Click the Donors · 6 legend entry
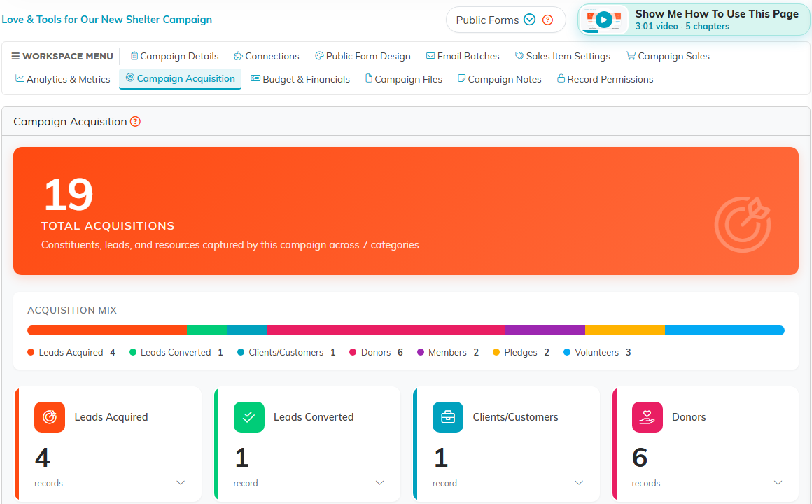The width and height of the screenshot is (812, 504). (377, 352)
